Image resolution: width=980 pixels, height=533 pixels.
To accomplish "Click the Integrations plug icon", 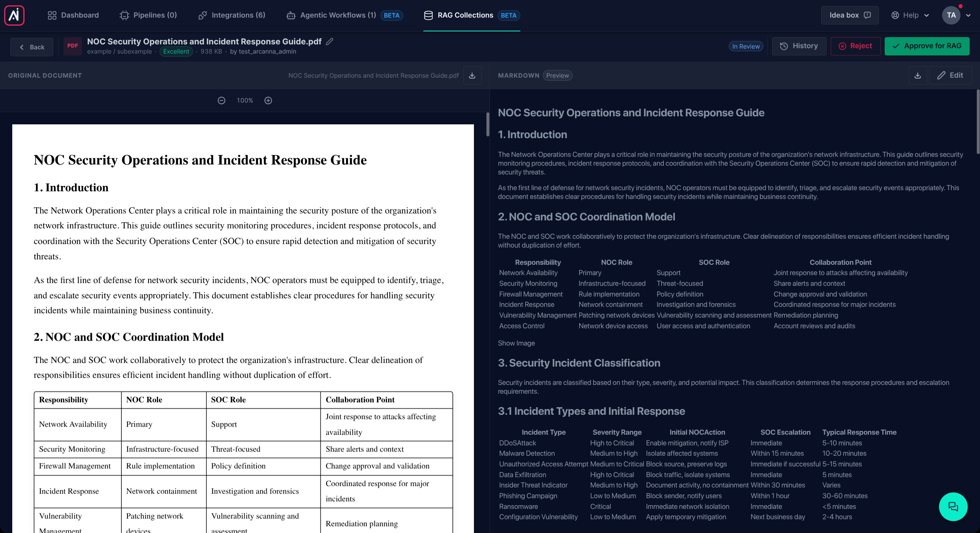I will (203, 15).
